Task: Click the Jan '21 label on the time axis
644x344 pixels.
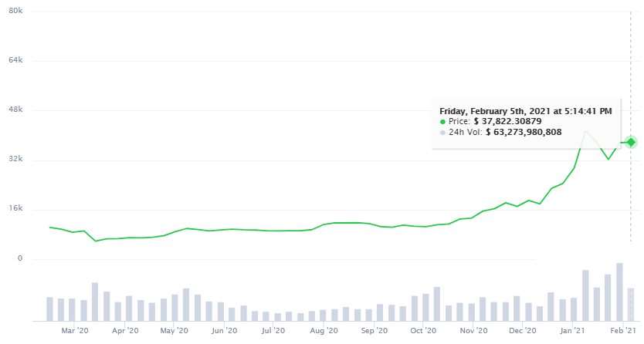Action: [572, 330]
